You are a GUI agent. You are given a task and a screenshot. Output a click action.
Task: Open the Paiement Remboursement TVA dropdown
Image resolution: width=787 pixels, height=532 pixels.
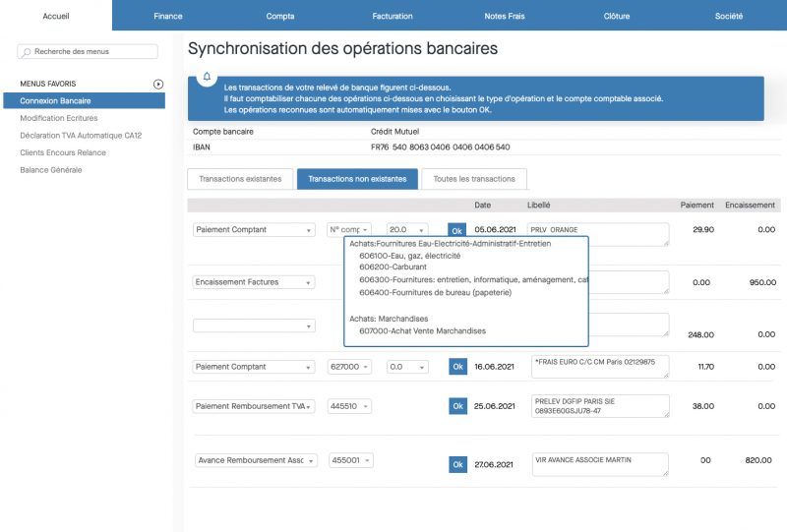click(x=254, y=406)
